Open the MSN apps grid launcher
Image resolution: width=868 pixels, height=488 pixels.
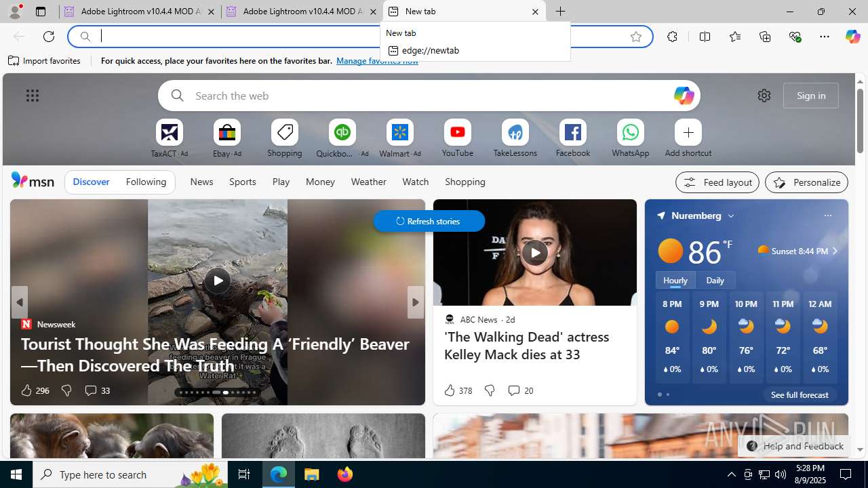coord(33,96)
